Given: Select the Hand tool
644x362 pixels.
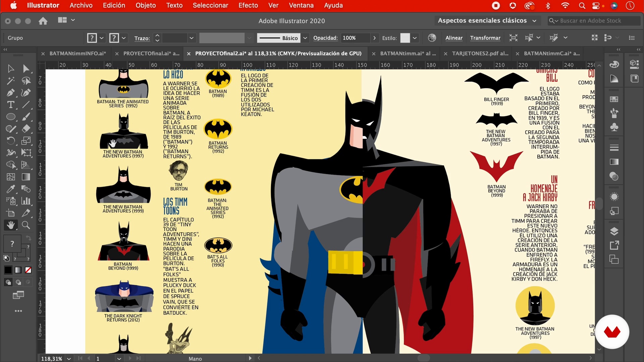Looking at the screenshot, I should coord(11,225).
